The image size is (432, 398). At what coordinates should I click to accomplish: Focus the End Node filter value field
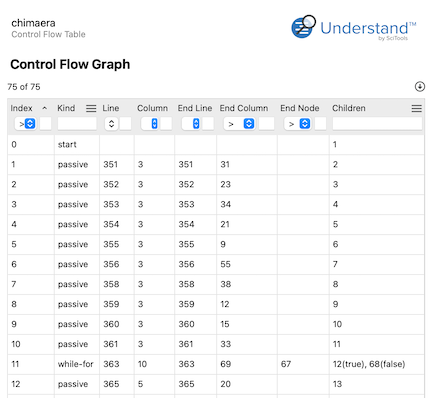[x=320, y=124]
